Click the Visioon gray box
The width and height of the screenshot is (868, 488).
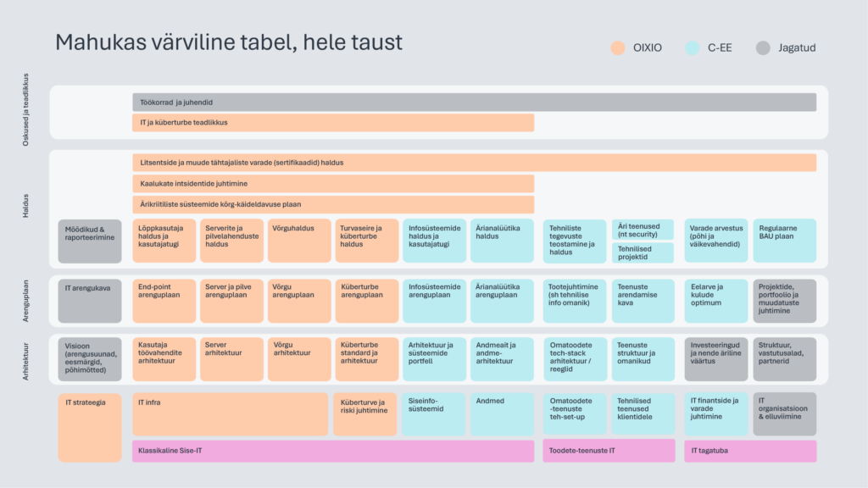(x=90, y=359)
